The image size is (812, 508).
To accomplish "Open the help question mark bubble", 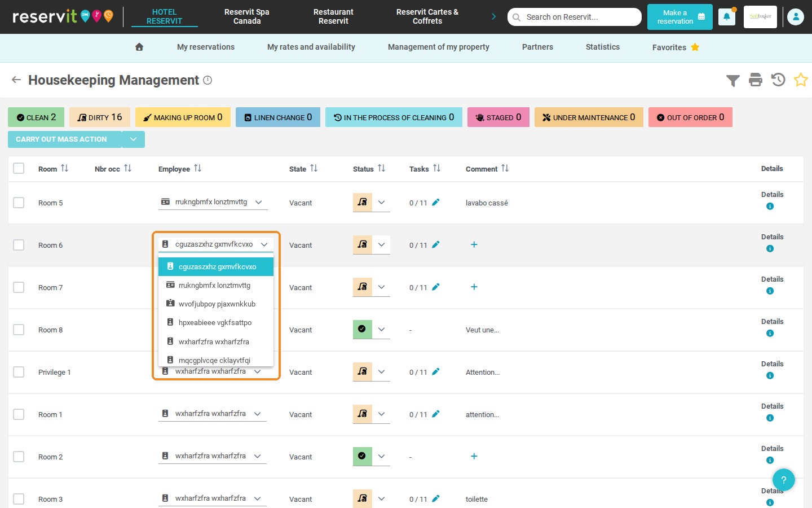I will point(783,480).
